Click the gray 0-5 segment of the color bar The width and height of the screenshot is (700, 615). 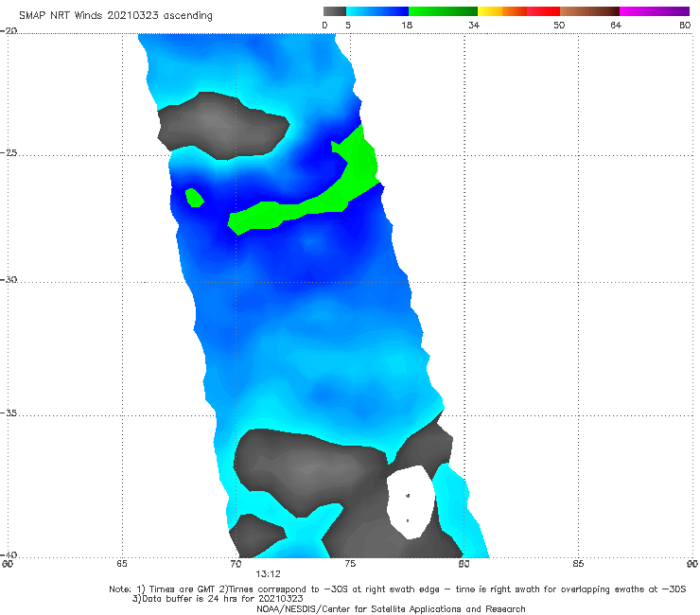(335, 11)
